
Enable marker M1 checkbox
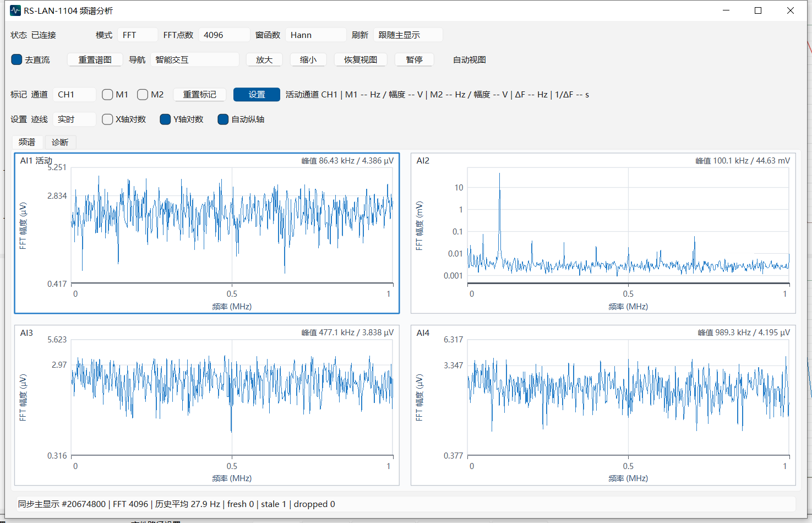click(x=115, y=95)
